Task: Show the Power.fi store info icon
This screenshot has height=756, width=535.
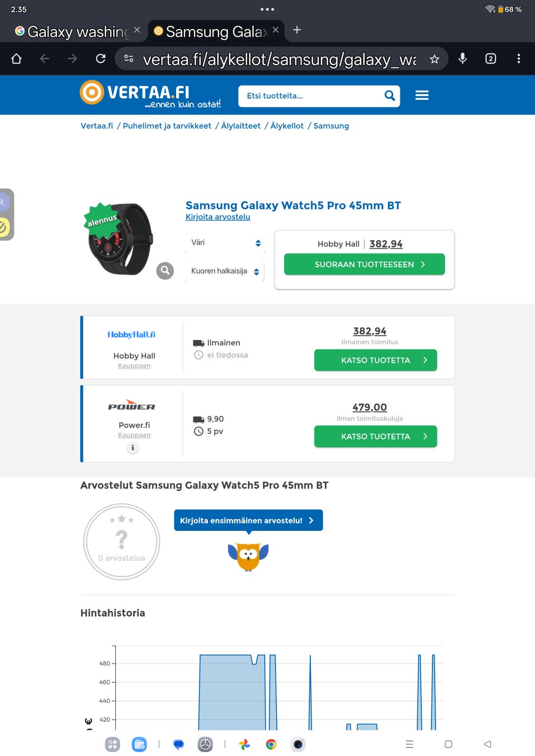Action: pos(133,448)
